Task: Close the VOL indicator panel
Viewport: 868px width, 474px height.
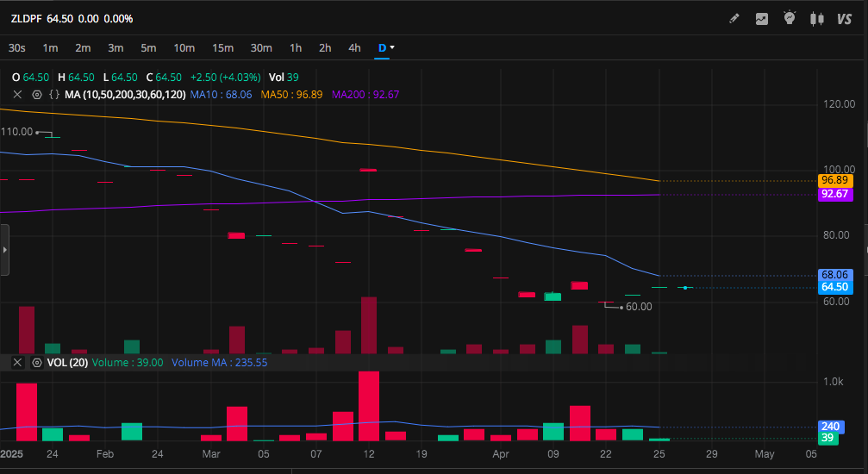Action: point(17,363)
